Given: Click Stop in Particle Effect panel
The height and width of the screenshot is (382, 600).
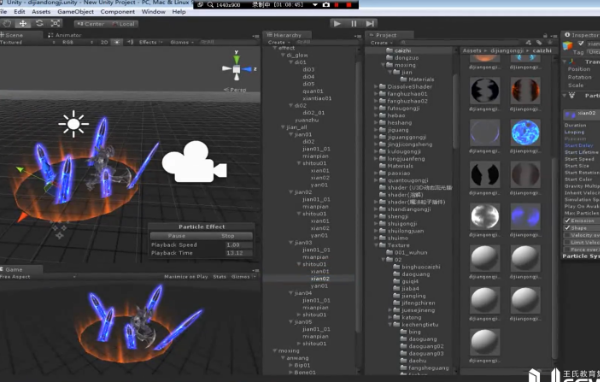Looking at the screenshot, I should [227, 236].
